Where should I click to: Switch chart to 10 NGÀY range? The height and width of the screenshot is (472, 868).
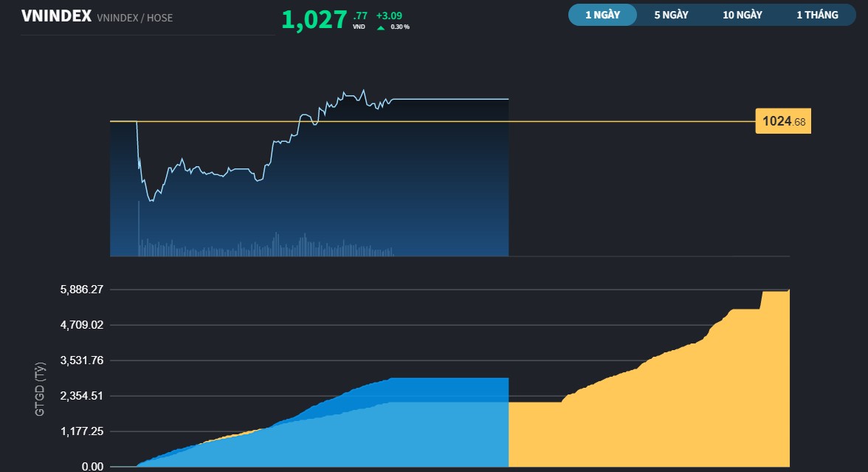click(743, 15)
